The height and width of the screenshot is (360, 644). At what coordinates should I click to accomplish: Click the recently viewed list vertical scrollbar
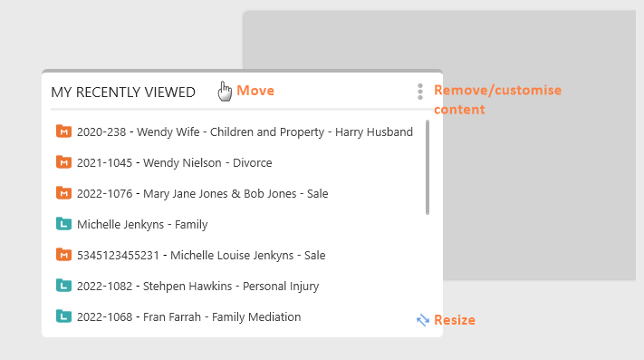[428, 167]
